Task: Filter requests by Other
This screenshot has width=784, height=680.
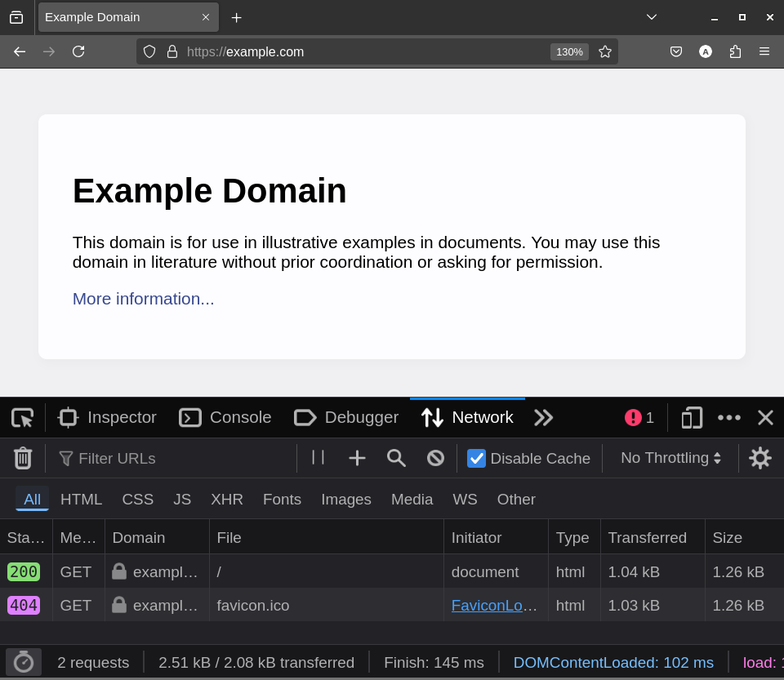Action: (516, 499)
